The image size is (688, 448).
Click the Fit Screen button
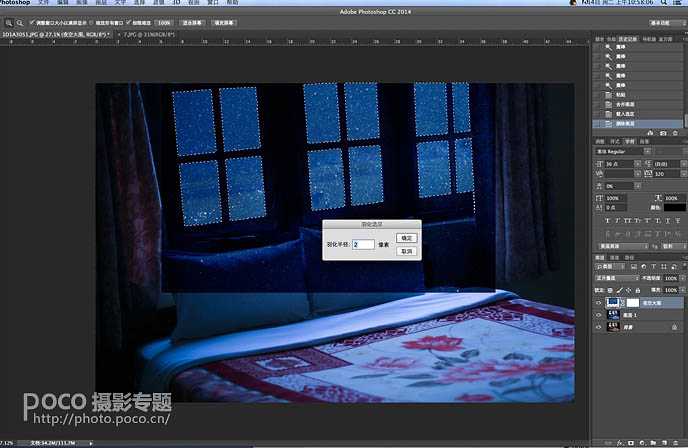(x=192, y=22)
